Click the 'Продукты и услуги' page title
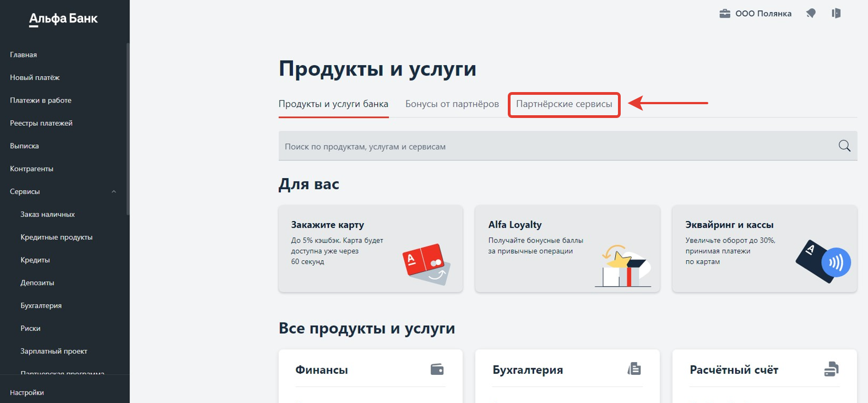This screenshot has width=868, height=403. tap(377, 69)
